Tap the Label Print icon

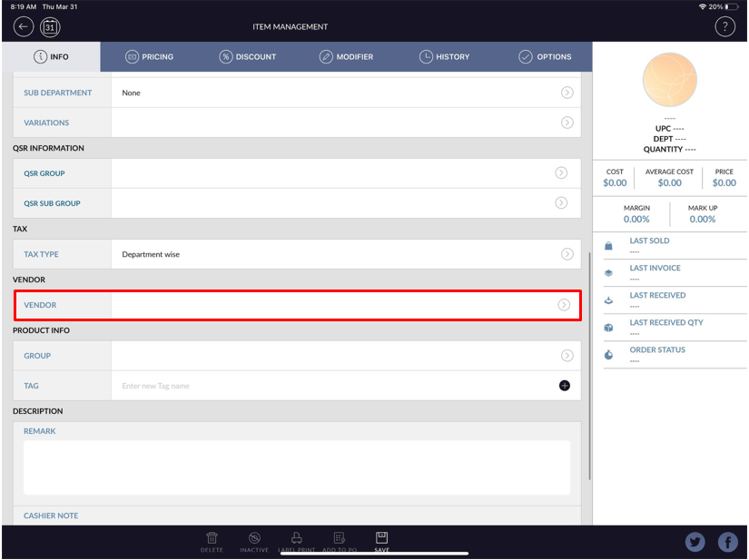296,541
